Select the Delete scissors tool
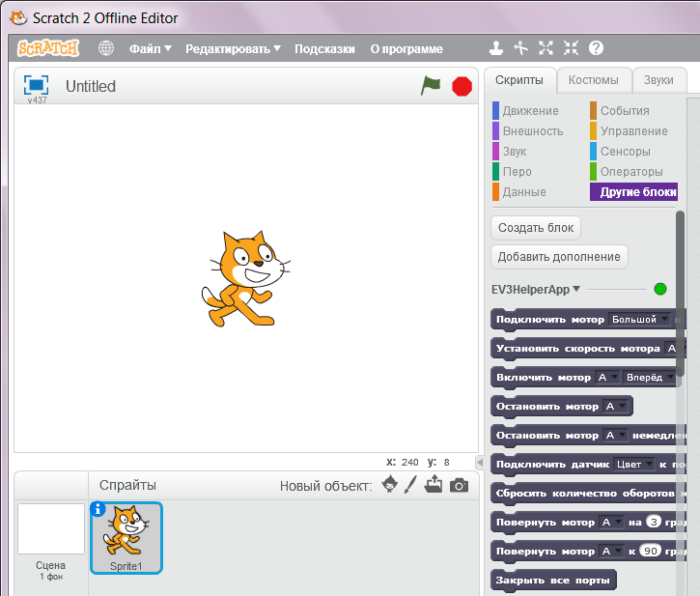Image resolution: width=700 pixels, height=596 pixels. click(x=520, y=47)
